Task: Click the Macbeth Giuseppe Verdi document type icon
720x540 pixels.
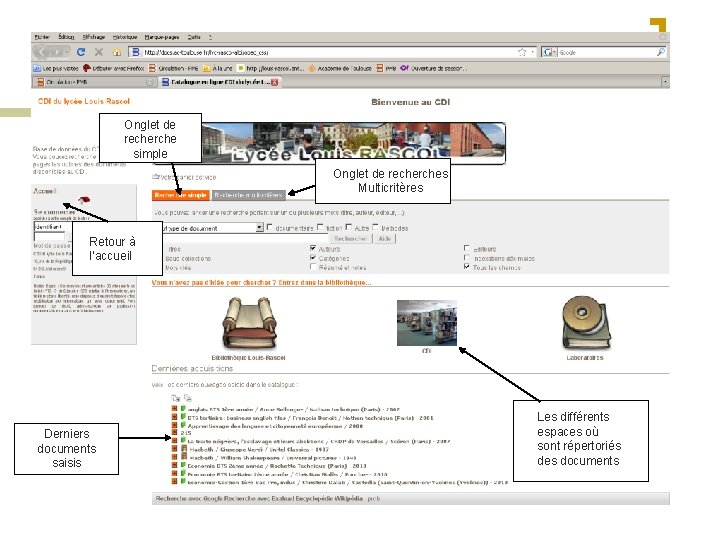Action: (184, 449)
